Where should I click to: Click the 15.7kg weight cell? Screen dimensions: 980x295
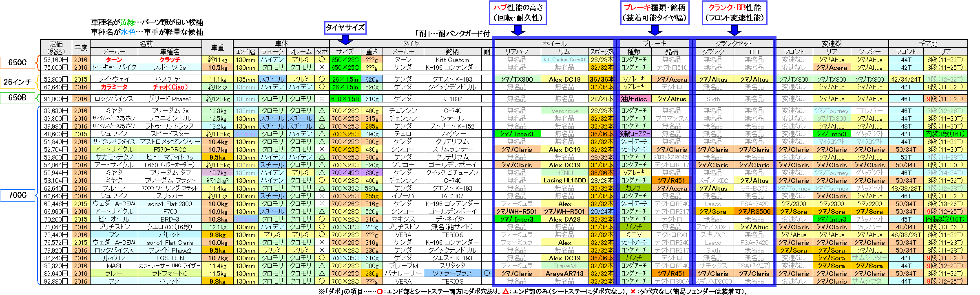(x=217, y=173)
